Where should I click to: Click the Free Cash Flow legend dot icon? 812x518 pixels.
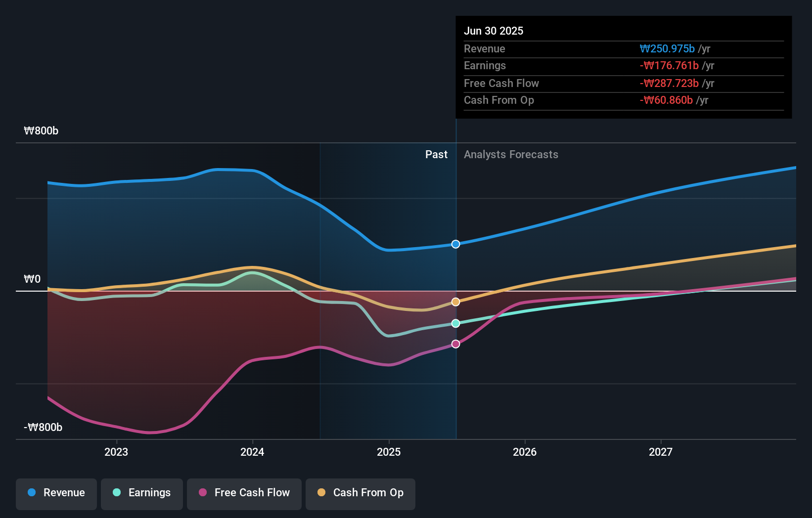tap(202, 493)
